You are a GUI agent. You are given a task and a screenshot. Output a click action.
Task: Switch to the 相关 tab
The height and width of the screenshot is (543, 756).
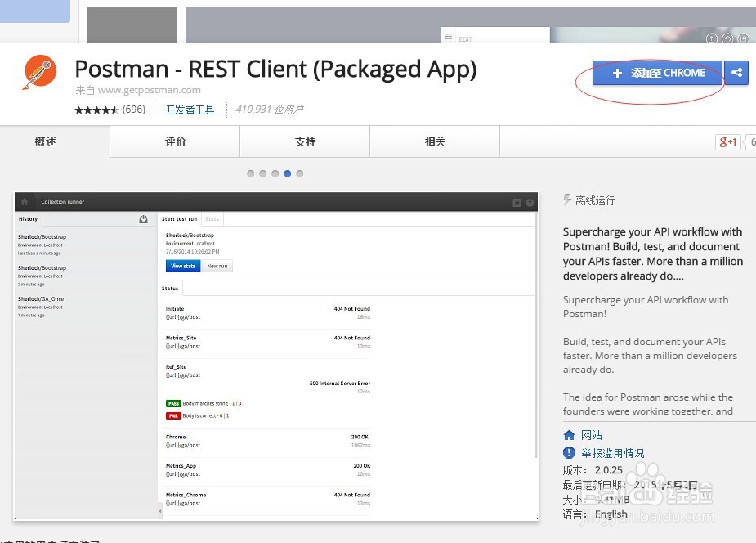pyautogui.click(x=435, y=141)
